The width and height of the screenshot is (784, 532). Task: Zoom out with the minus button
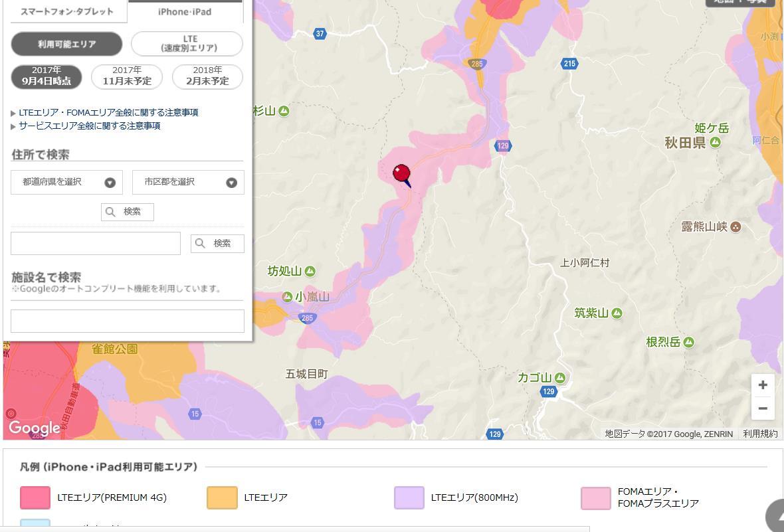pos(763,408)
